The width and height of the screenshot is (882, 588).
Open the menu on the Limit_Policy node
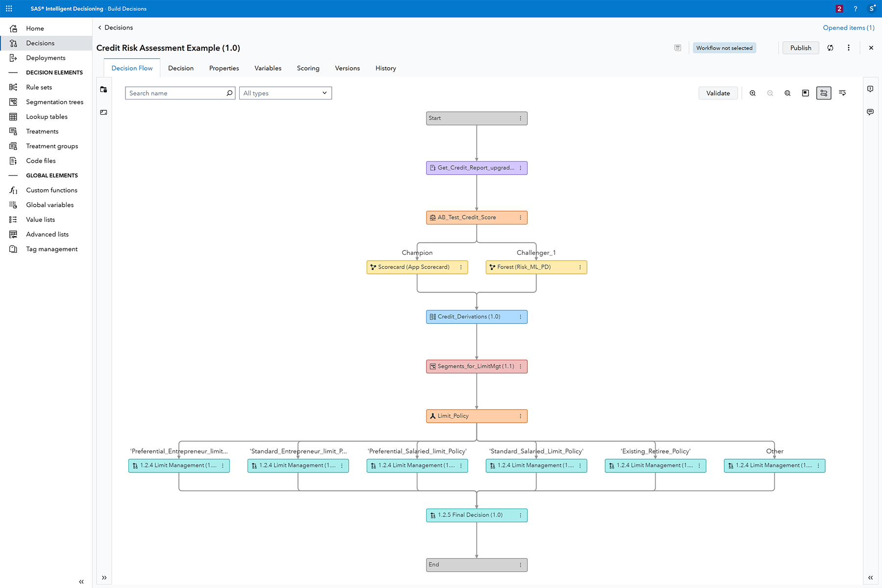[x=521, y=416]
